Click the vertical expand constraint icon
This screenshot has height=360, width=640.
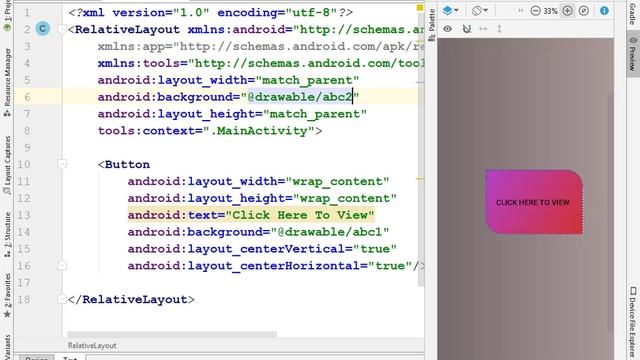pyautogui.click(x=499, y=29)
